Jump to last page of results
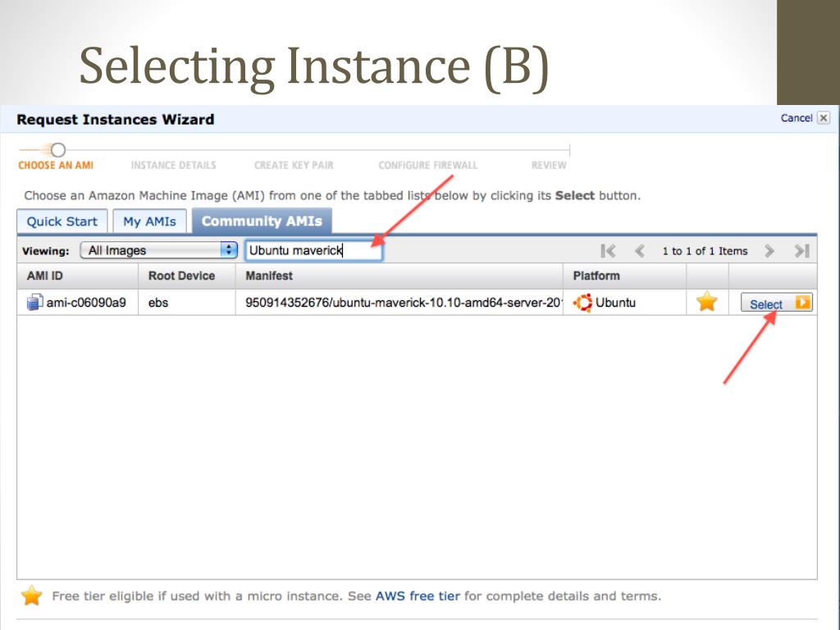This screenshot has width=840, height=630. coord(801,251)
